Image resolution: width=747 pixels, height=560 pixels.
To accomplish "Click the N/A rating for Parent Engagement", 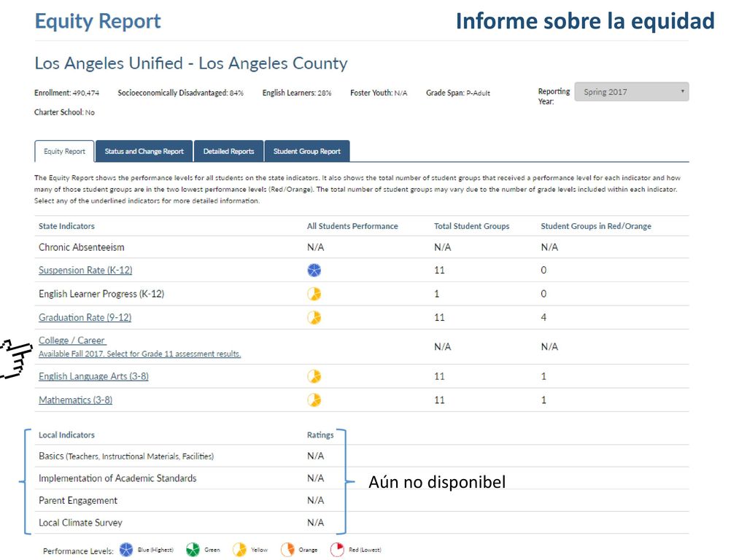I will pos(315,500).
